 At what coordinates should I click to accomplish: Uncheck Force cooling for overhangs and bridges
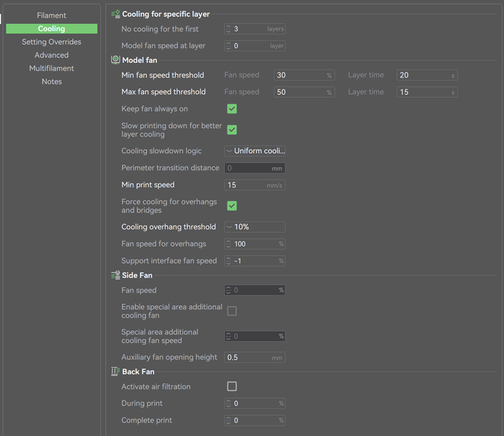[x=232, y=206]
